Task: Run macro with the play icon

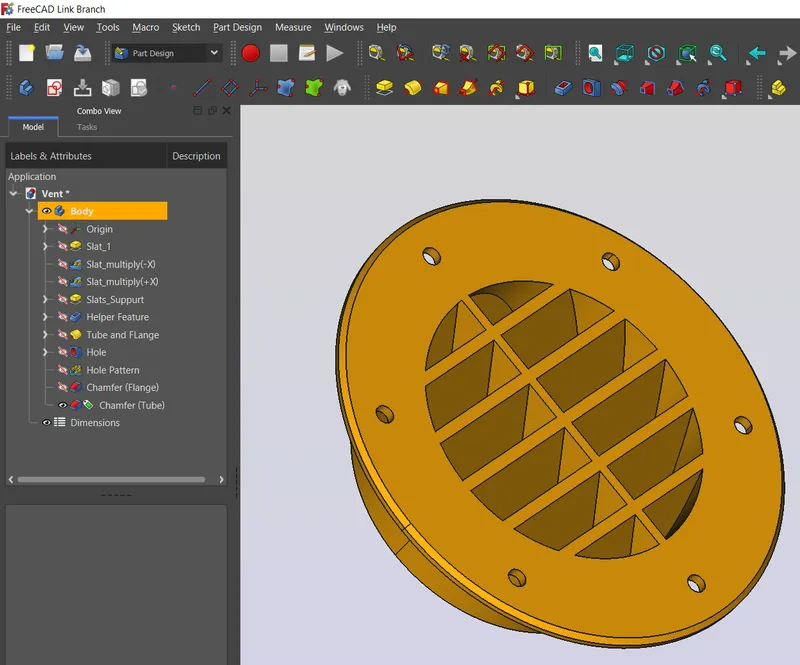Action: 335,53
